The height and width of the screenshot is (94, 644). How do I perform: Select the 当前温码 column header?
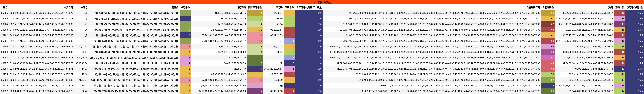[241, 8]
